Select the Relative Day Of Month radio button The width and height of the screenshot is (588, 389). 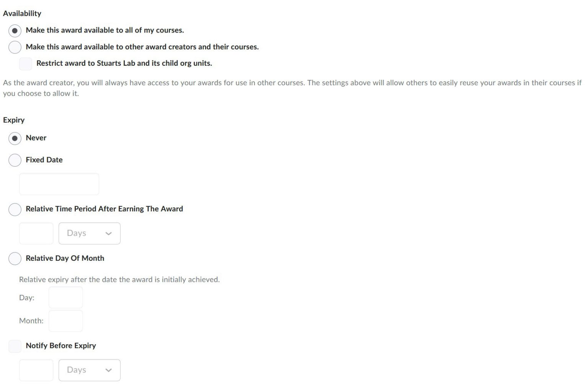(15, 259)
